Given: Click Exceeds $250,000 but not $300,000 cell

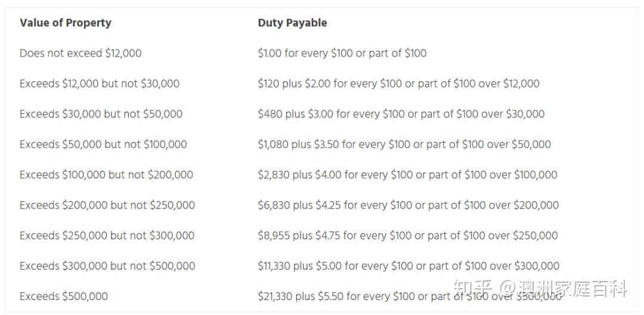Looking at the screenshot, I should click(x=107, y=235).
